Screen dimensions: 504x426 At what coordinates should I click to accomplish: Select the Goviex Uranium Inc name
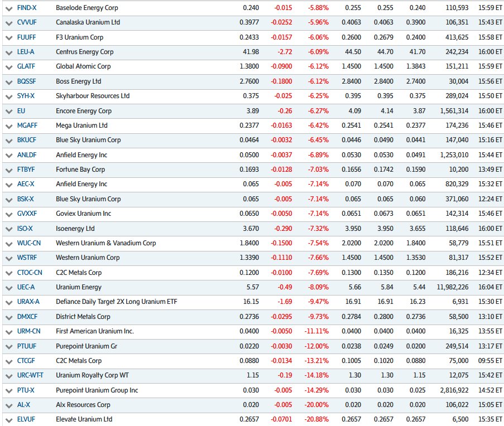[x=83, y=214]
